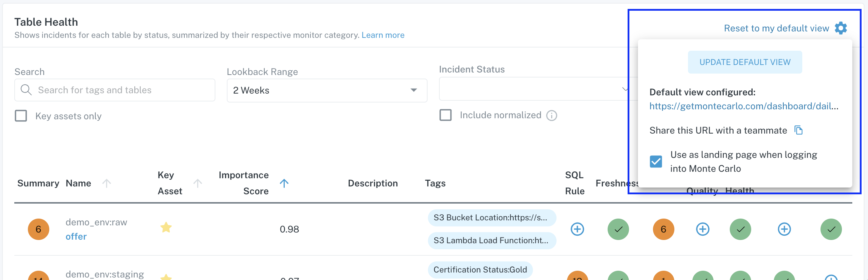Sort by the Key Asset column arrow

click(198, 183)
